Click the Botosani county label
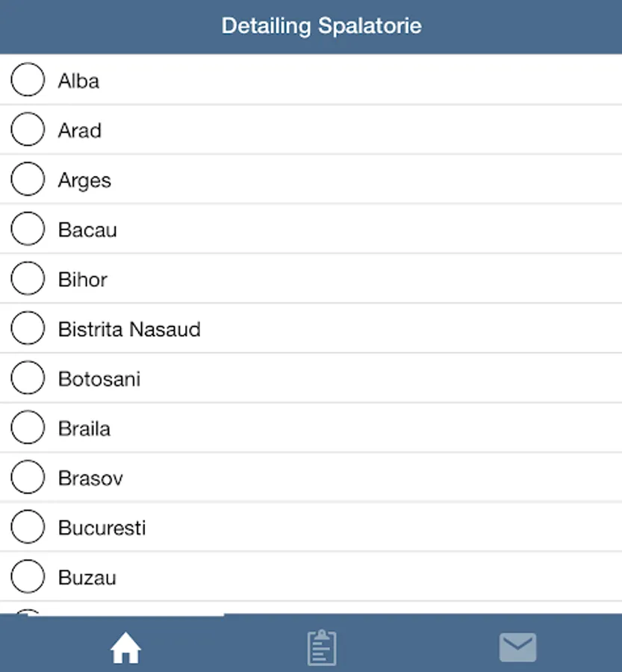 click(x=99, y=379)
